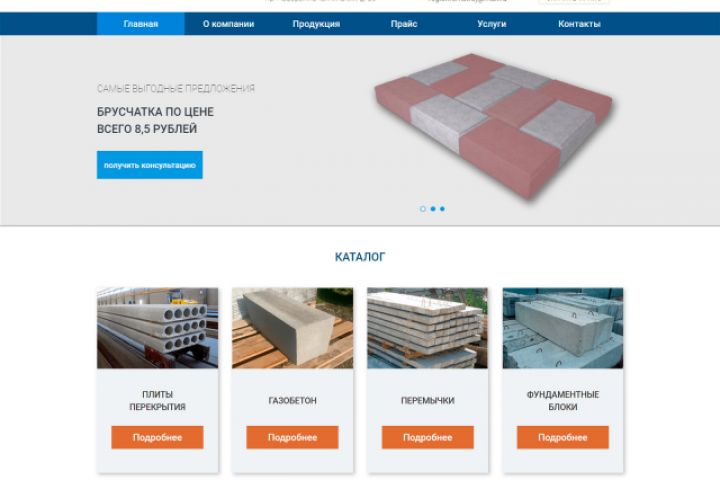Screen dimensions: 720x480
Task: Open the Главная menu item
Action: pos(141,24)
